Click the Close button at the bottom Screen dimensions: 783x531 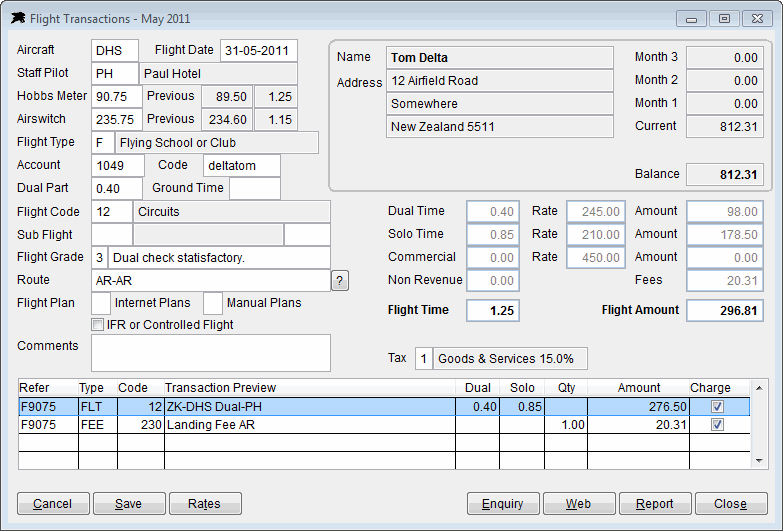coord(731,504)
